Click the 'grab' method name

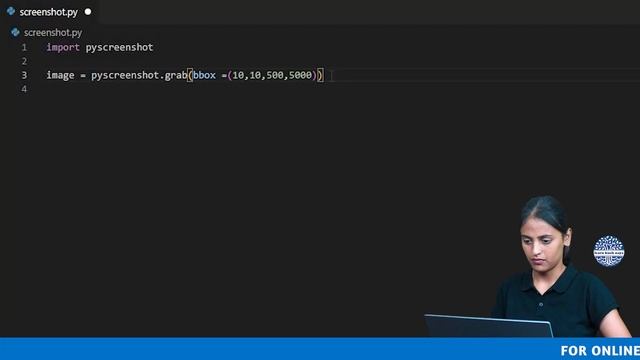(176, 76)
